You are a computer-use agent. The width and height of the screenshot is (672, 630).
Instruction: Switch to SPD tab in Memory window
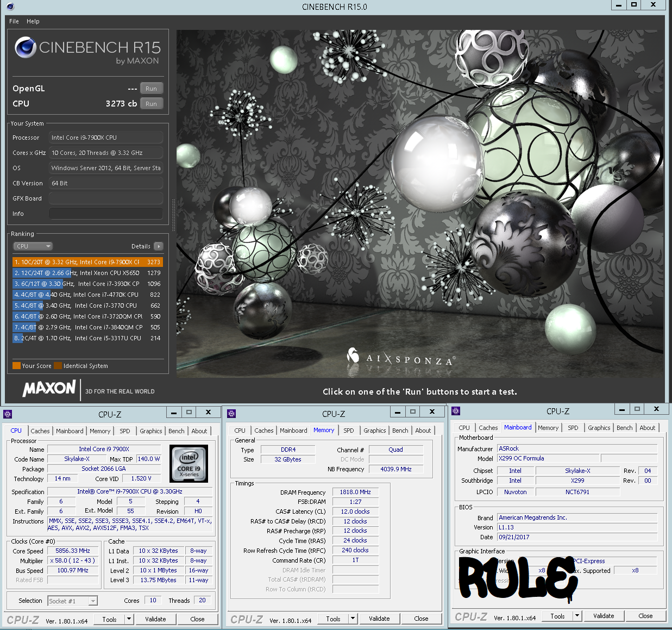(349, 431)
